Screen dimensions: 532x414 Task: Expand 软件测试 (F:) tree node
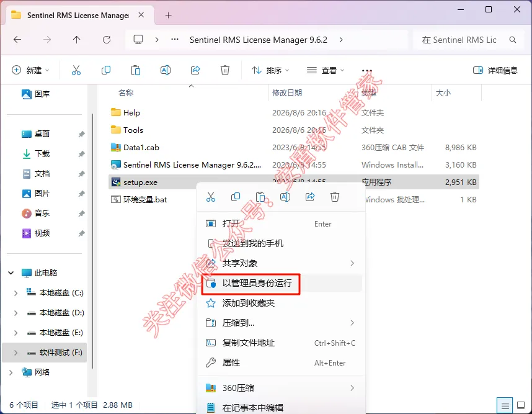[16, 353]
